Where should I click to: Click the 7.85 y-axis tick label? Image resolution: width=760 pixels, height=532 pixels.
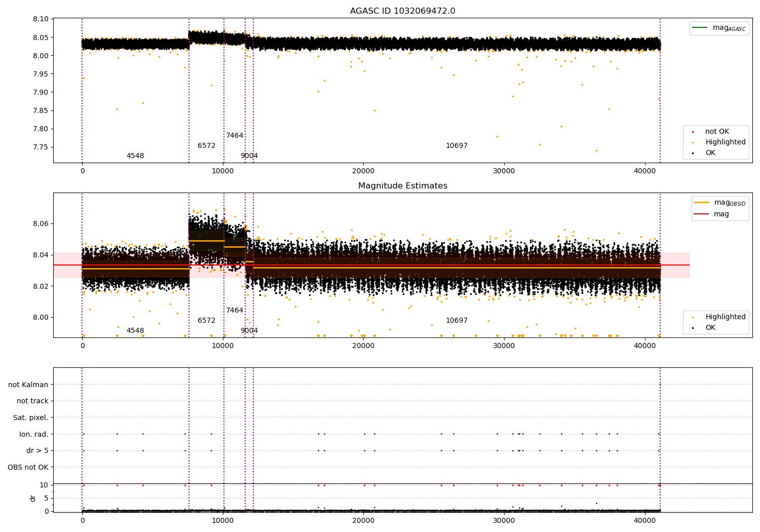click(x=41, y=110)
